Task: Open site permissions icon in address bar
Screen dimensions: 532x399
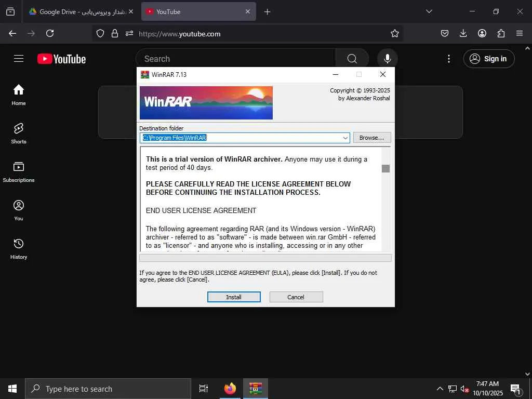Action: point(129,33)
